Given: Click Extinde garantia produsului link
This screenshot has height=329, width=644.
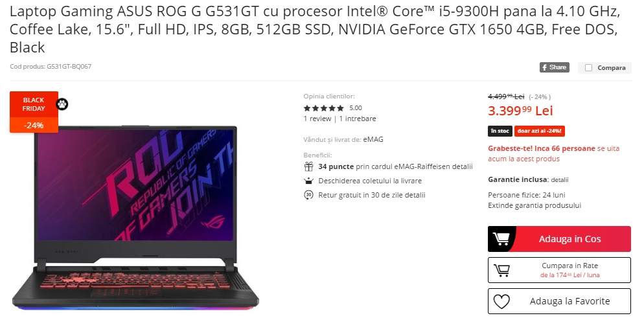Looking at the screenshot, I should [x=535, y=205].
